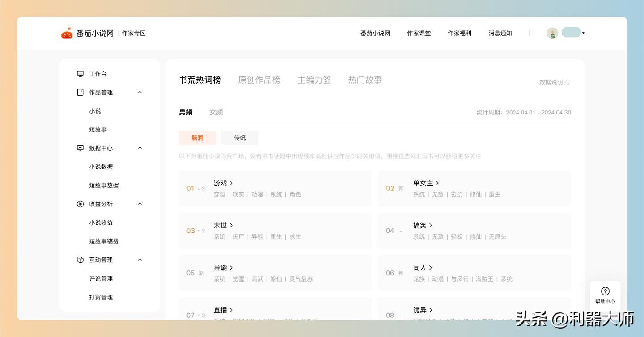Switch to 原创作品榜 tab
Image resolution: width=644 pixels, height=337 pixels.
click(259, 80)
